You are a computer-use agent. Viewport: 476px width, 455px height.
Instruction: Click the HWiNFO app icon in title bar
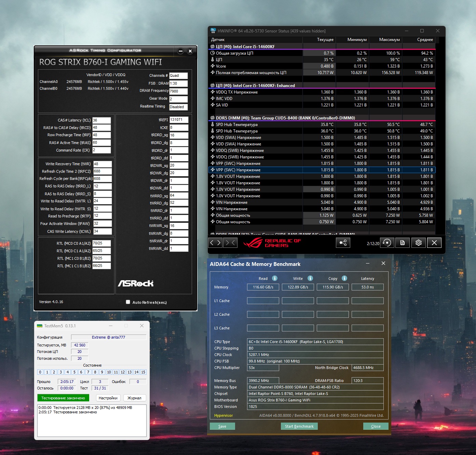[x=213, y=31]
